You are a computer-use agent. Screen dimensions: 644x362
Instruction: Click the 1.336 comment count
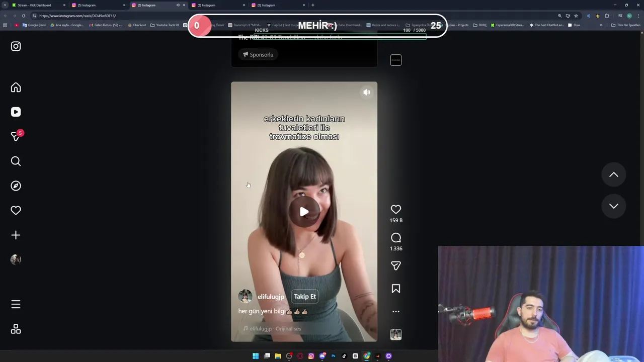coord(396,248)
